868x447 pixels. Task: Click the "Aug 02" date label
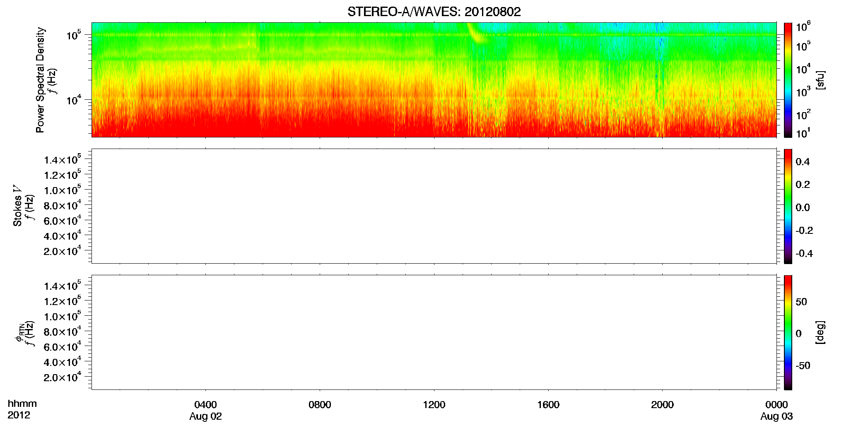(205, 417)
